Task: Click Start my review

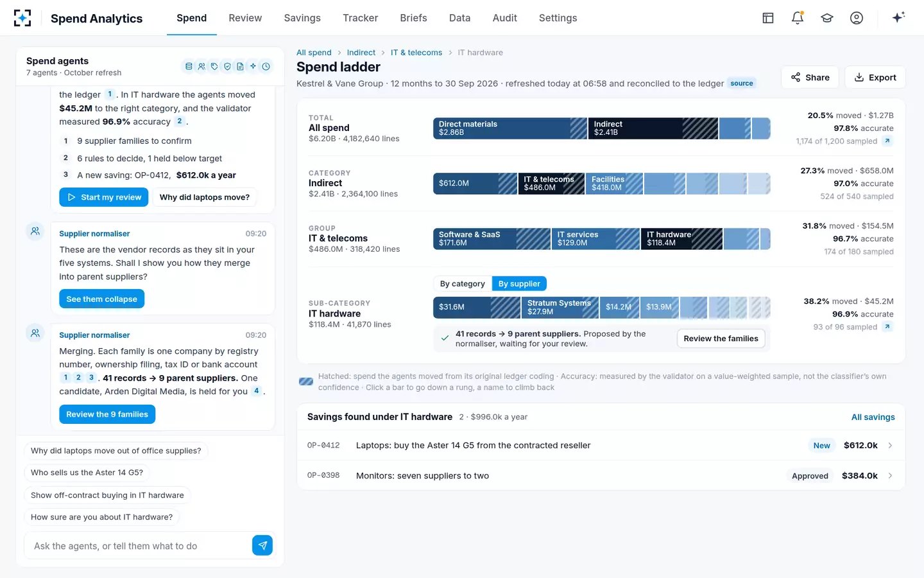Action: click(104, 197)
